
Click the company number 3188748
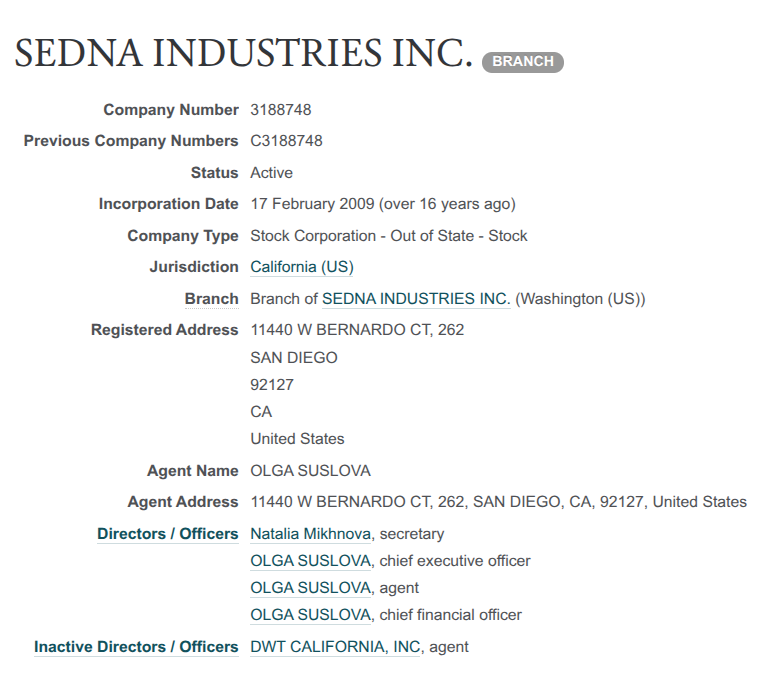click(x=280, y=110)
